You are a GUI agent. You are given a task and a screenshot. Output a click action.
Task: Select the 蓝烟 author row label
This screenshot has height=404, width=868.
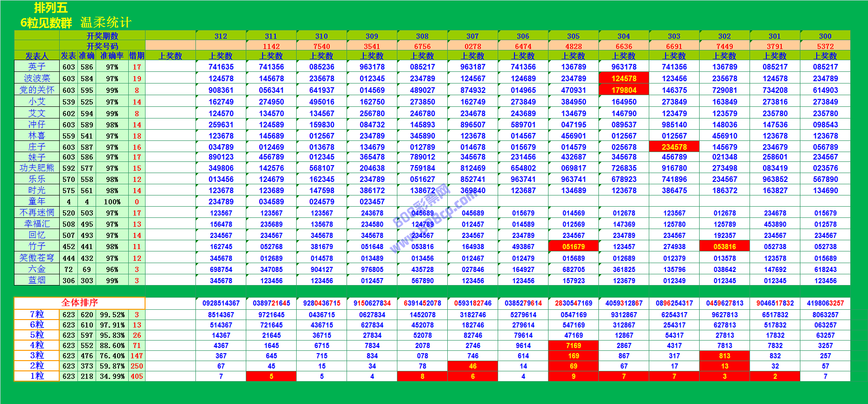coord(37,280)
